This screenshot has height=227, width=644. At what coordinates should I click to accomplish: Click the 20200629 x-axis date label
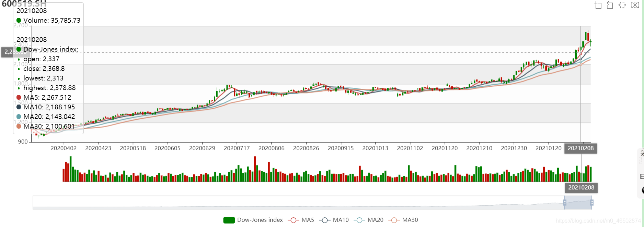pyautogui.click(x=202, y=148)
